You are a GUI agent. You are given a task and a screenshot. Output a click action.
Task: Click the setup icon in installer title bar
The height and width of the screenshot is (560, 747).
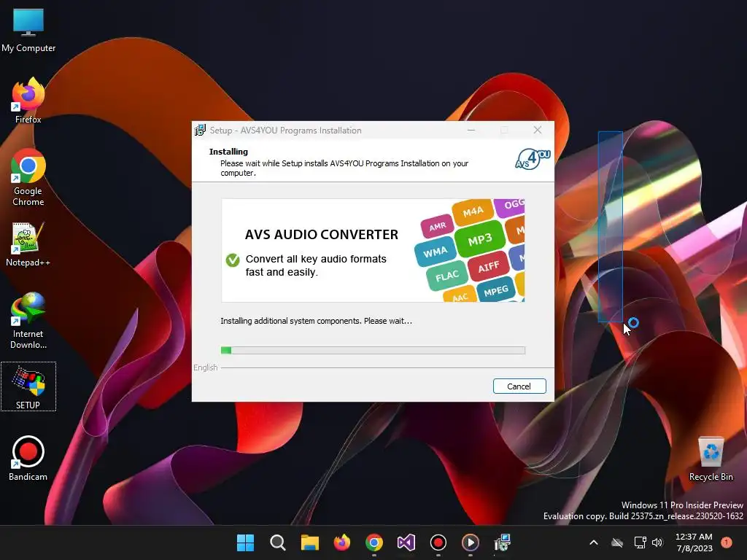pyautogui.click(x=200, y=130)
